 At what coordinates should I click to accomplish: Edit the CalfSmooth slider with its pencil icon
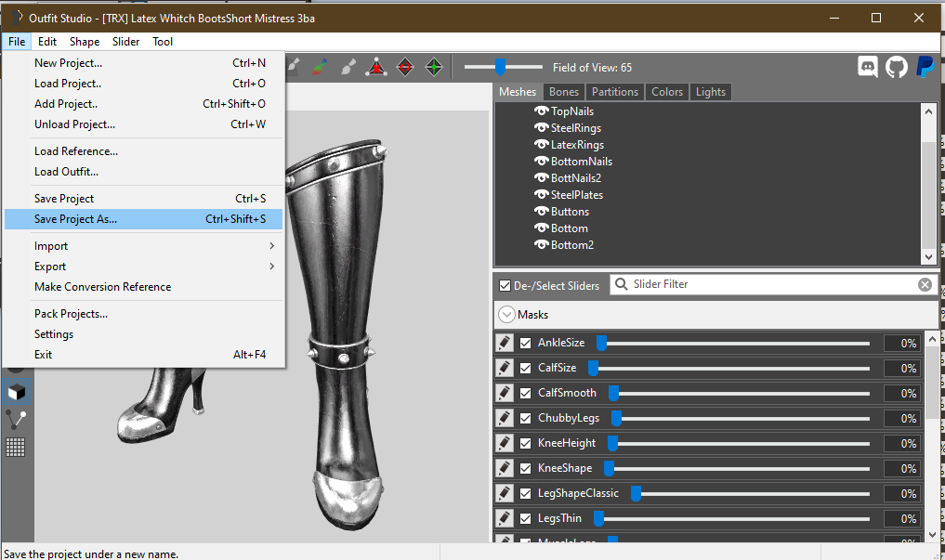(505, 393)
